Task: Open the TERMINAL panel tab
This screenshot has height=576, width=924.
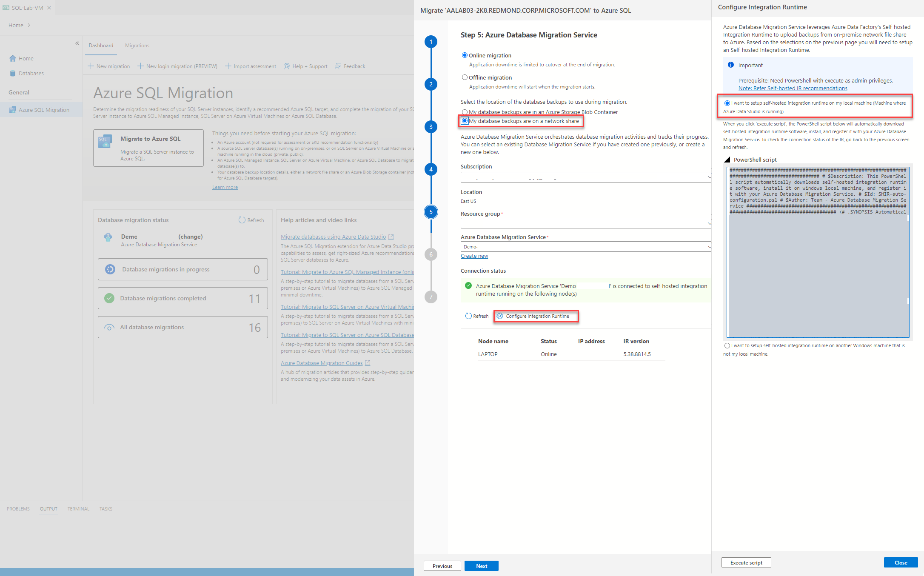Action: point(78,509)
